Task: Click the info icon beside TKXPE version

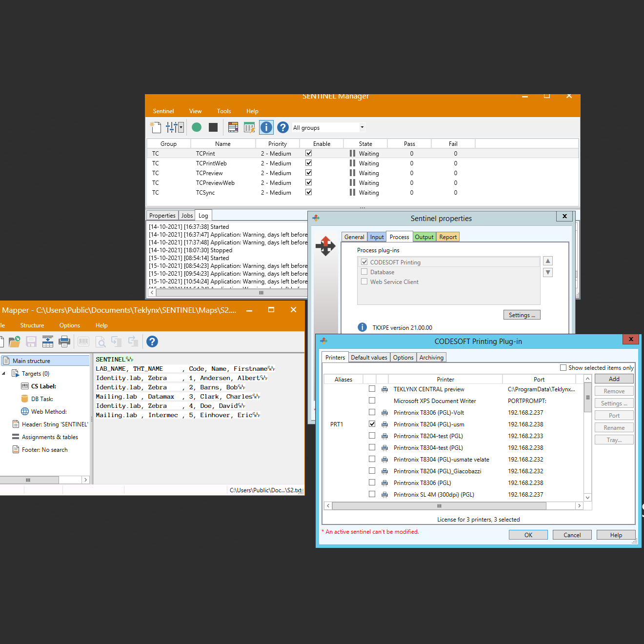Action: click(x=362, y=327)
